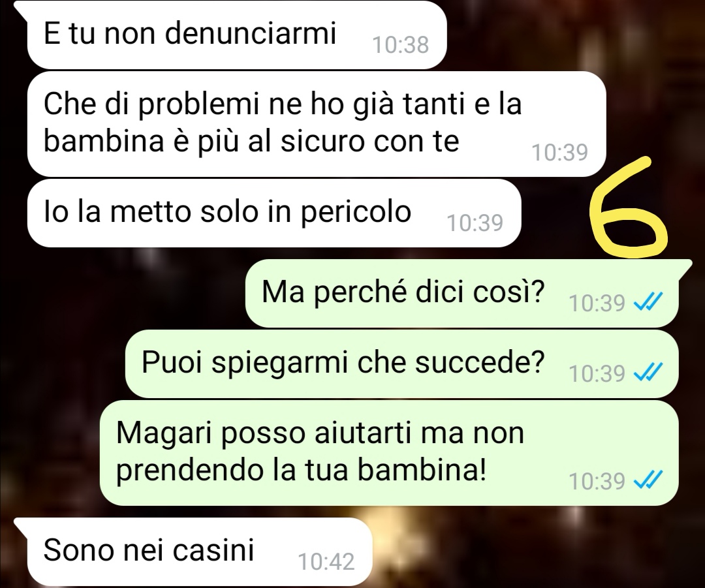The width and height of the screenshot is (705, 588).
Task: Tap the double checkmarks on the 'Magari posso aiutarti' message
Action: 648,480
